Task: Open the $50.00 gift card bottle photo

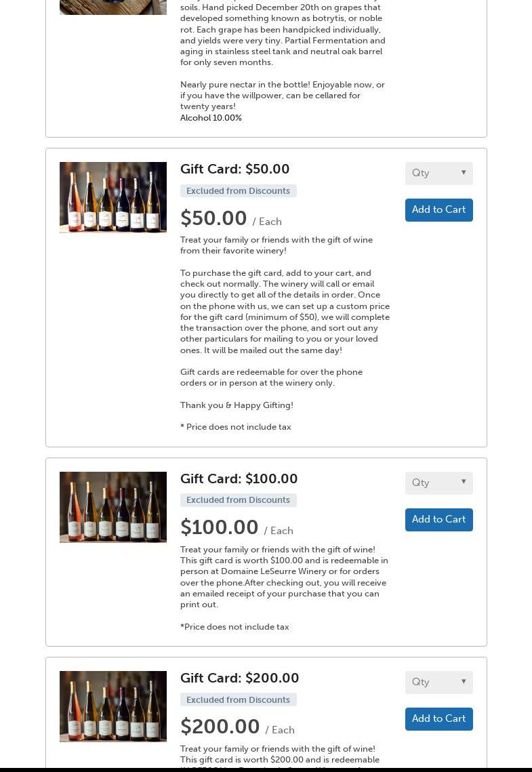Action: 113,197
